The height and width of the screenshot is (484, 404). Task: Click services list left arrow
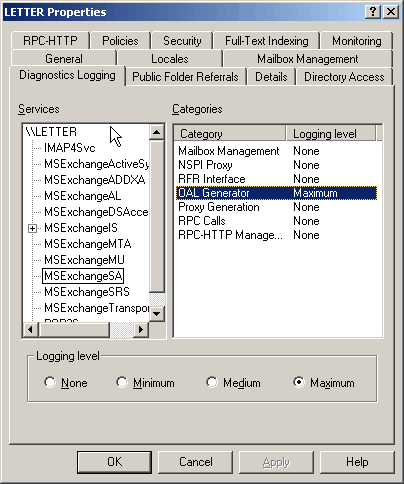(31, 329)
